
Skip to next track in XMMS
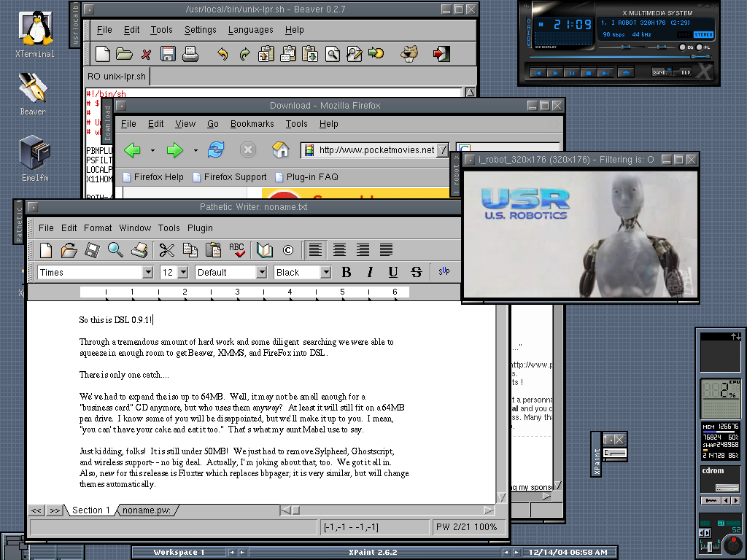point(605,73)
